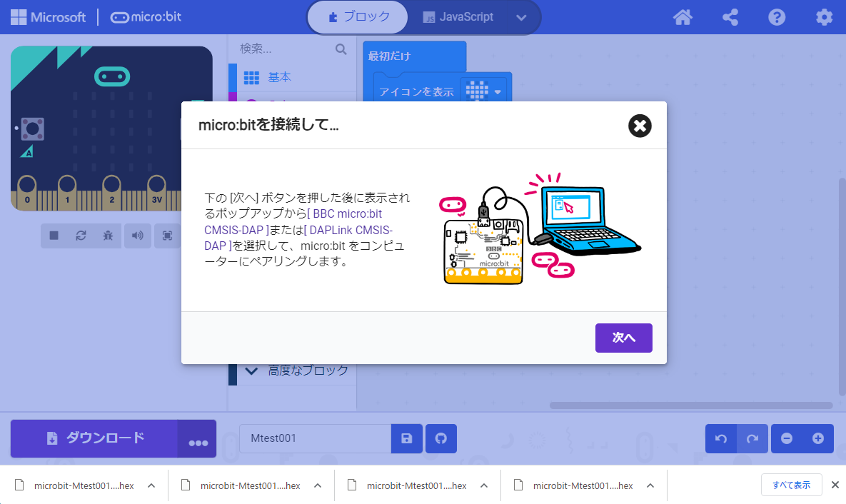Open the 基本 block category

[292, 77]
